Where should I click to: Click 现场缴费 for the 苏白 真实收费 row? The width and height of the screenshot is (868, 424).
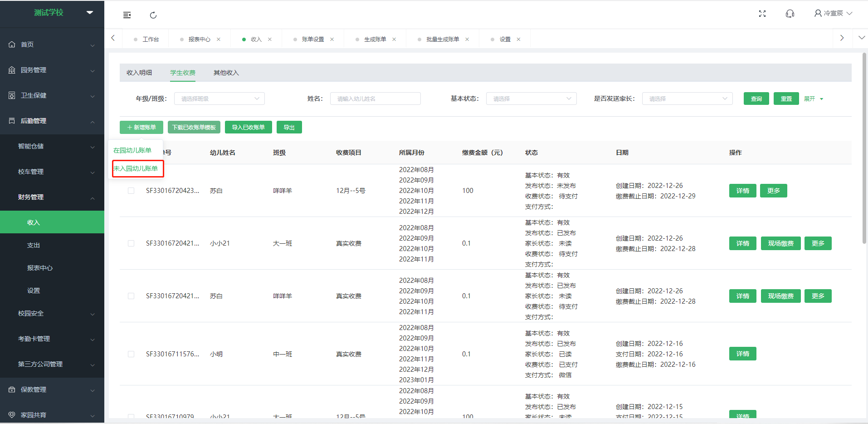(781, 296)
